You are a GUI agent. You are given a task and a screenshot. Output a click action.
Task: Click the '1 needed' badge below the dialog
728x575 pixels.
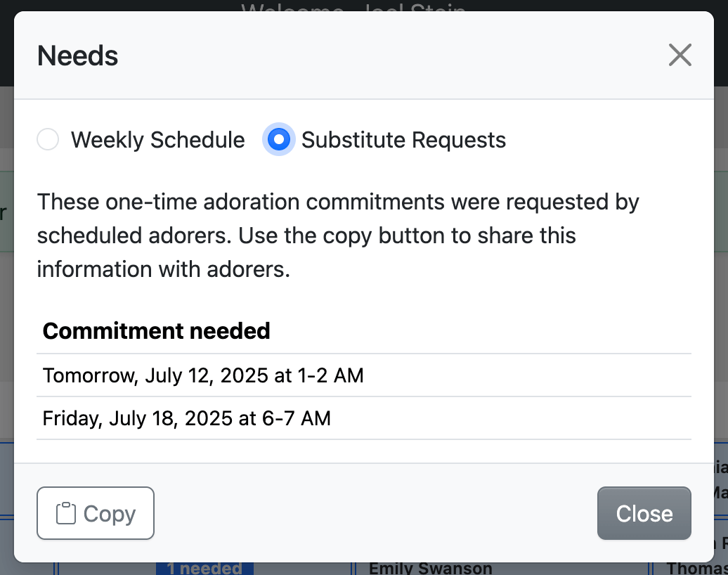[204, 567]
